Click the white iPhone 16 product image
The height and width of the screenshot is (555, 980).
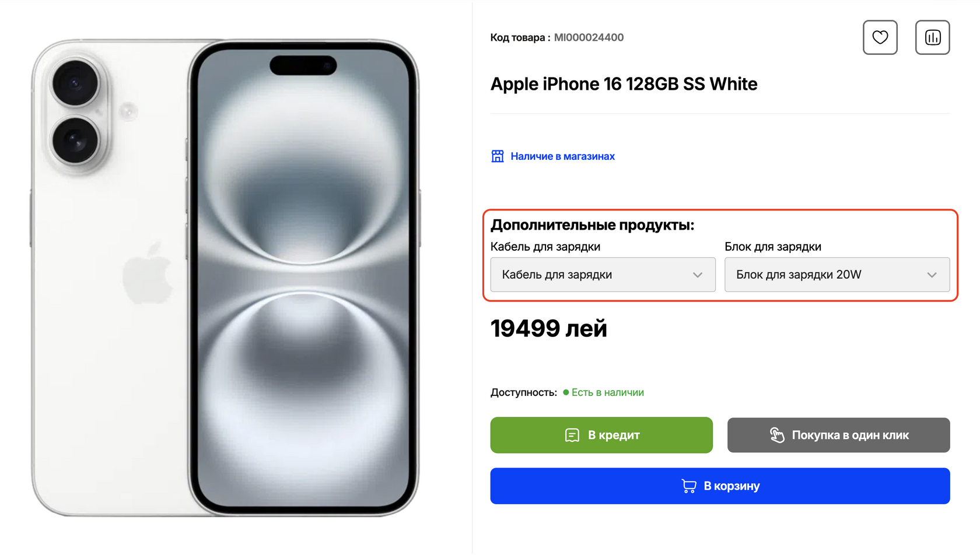pyautogui.click(x=225, y=277)
